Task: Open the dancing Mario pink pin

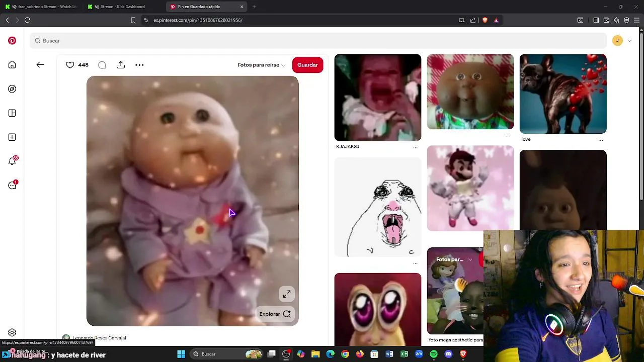Action: pyautogui.click(x=470, y=189)
